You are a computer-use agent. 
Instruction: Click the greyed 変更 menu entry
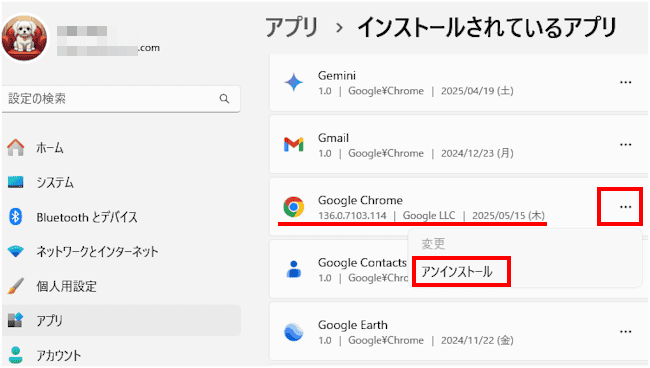point(433,244)
